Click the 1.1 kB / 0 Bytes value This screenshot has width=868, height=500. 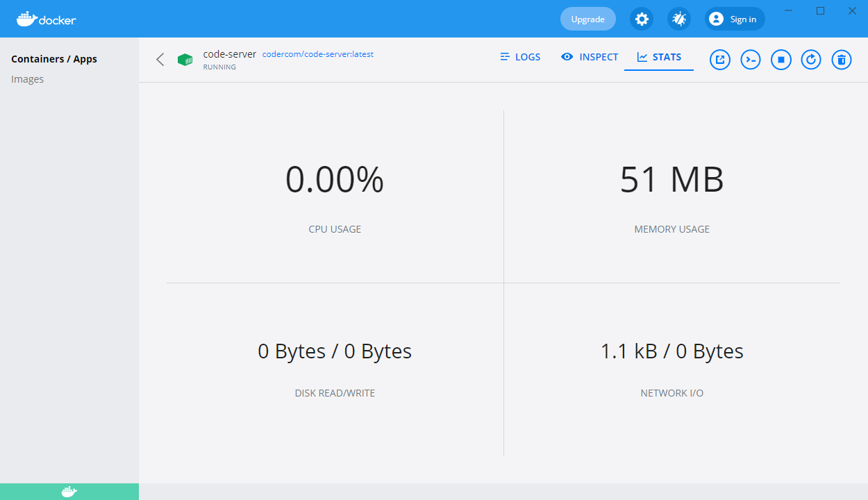click(x=672, y=351)
